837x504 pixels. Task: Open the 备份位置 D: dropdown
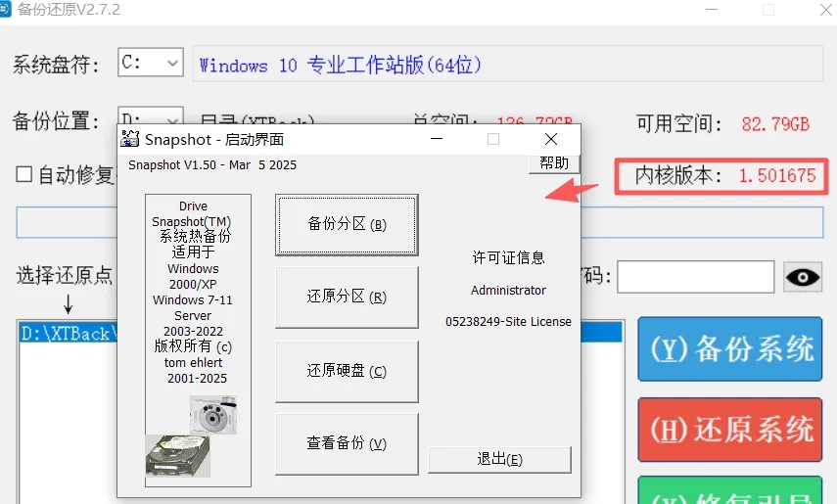pos(151,116)
